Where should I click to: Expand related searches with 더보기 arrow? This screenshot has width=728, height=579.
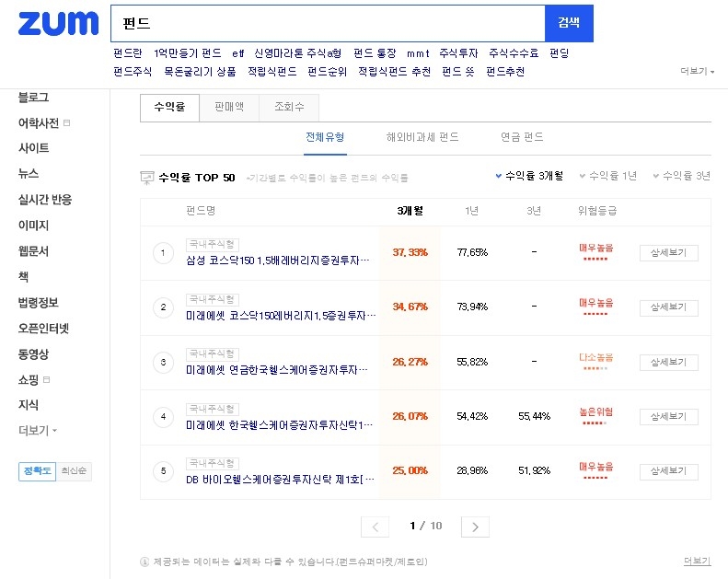(697, 71)
